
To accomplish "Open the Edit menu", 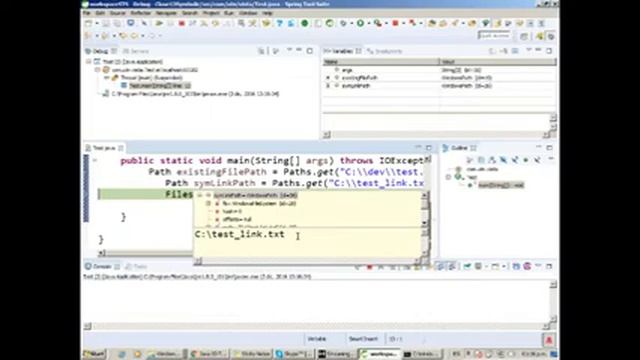I will (100, 13).
